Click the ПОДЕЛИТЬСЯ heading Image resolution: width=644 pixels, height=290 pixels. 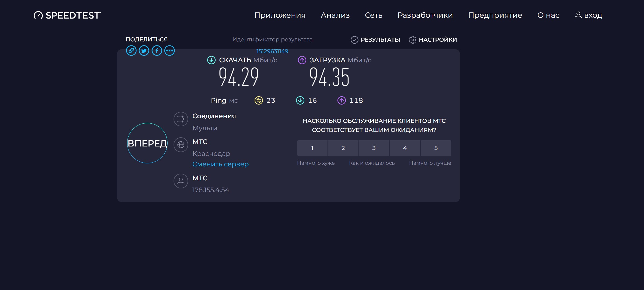(147, 40)
